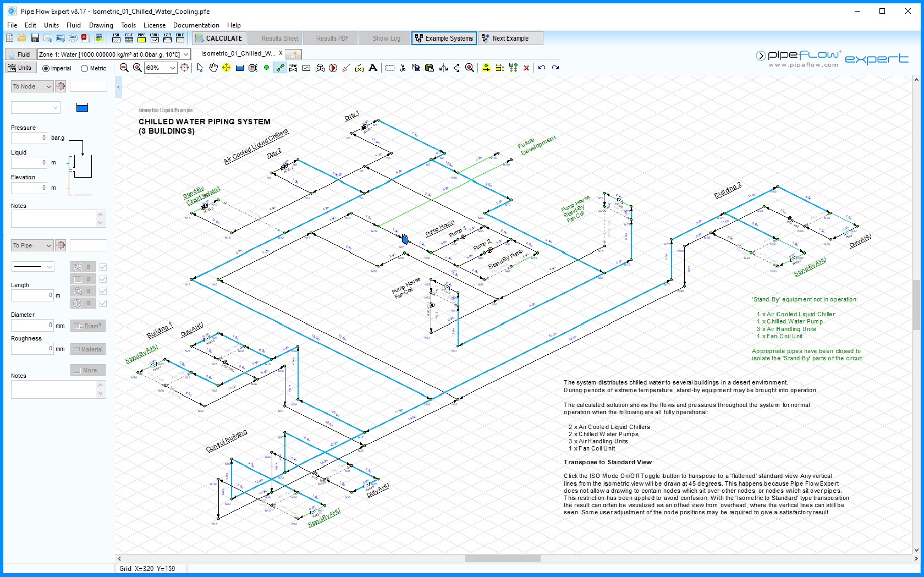
Task: Select the Add Text 'A' tool
Action: click(x=373, y=68)
